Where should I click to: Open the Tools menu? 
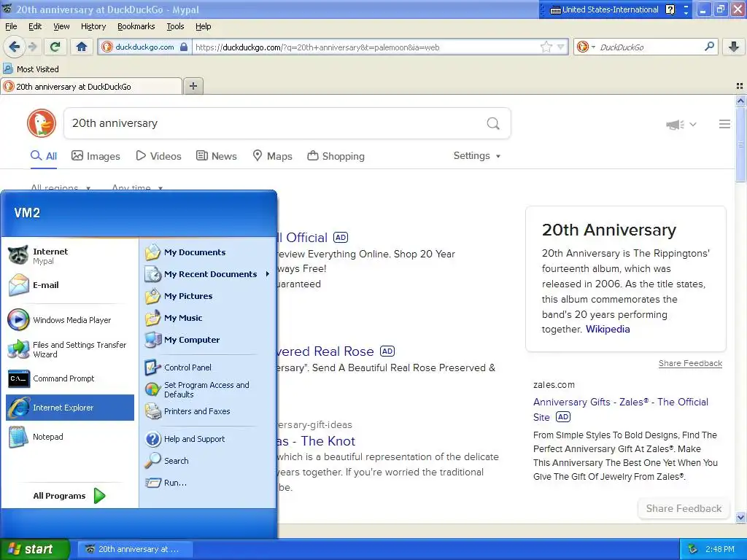(175, 26)
